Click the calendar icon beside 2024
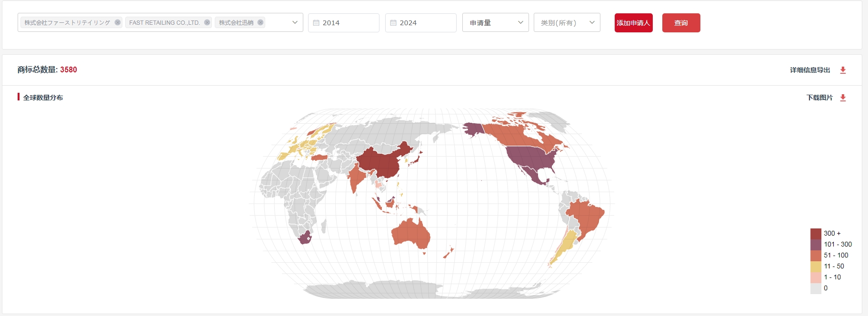 [x=393, y=23]
